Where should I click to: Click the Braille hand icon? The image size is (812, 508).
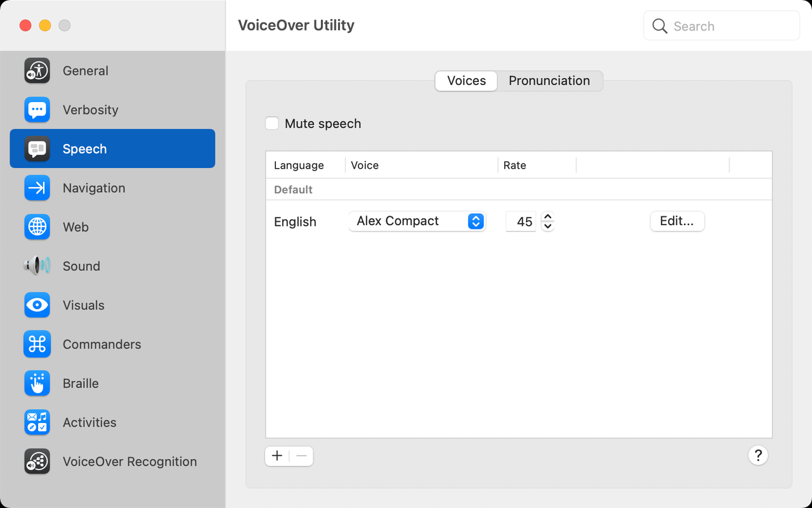click(37, 384)
